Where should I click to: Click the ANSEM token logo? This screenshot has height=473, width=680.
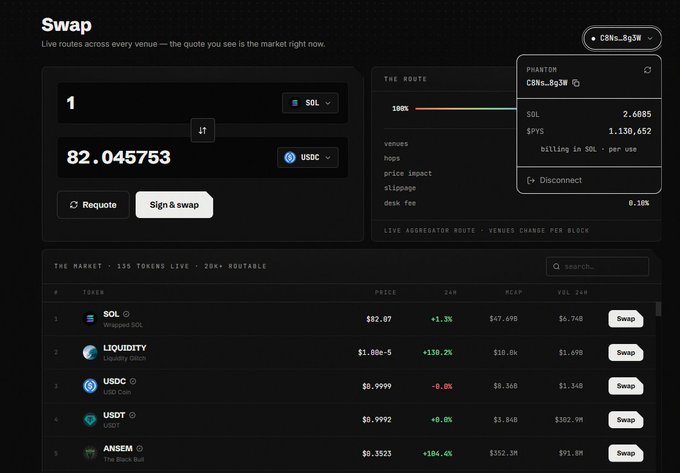pos(90,453)
